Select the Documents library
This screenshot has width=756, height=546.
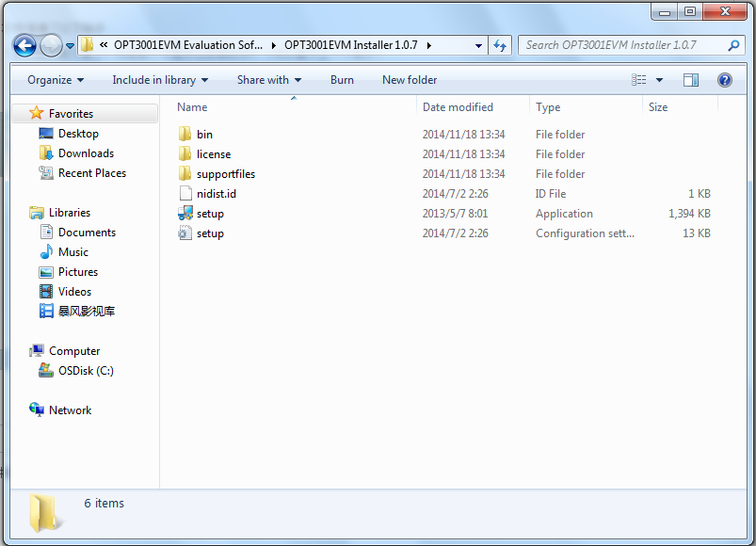pyautogui.click(x=87, y=233)
